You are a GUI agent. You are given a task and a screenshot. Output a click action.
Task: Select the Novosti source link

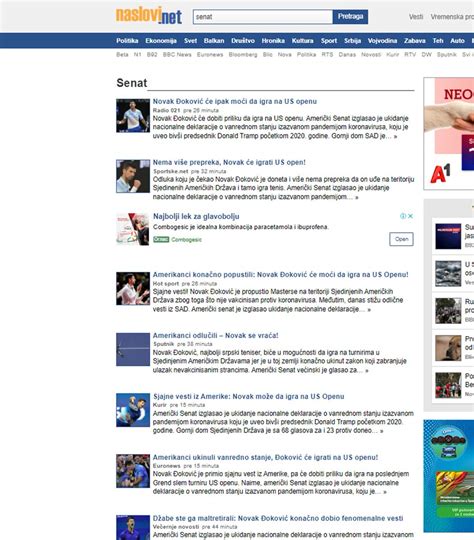tap(371, 54)
